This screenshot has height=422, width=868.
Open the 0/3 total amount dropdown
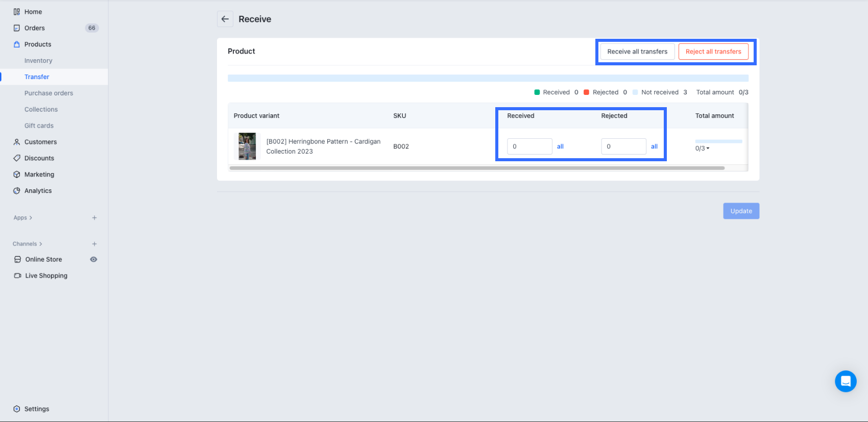pos(703,148)
